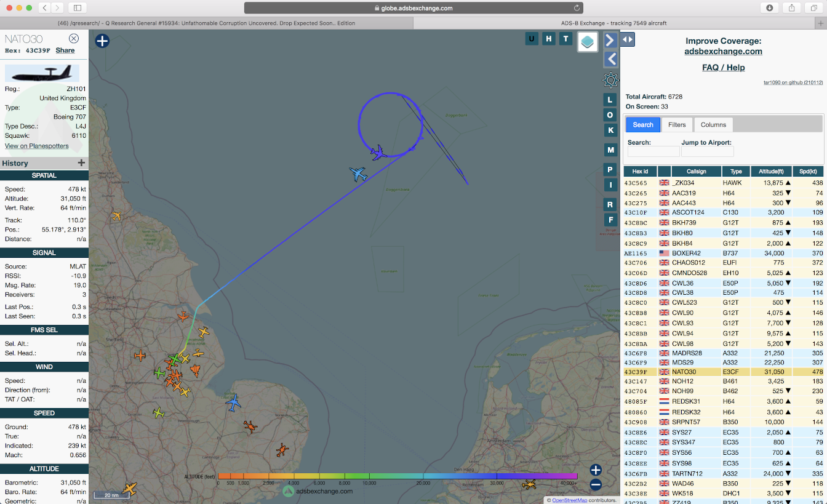
Task: Open the FAQ / Help link
Action: click(x=723, y=68)
